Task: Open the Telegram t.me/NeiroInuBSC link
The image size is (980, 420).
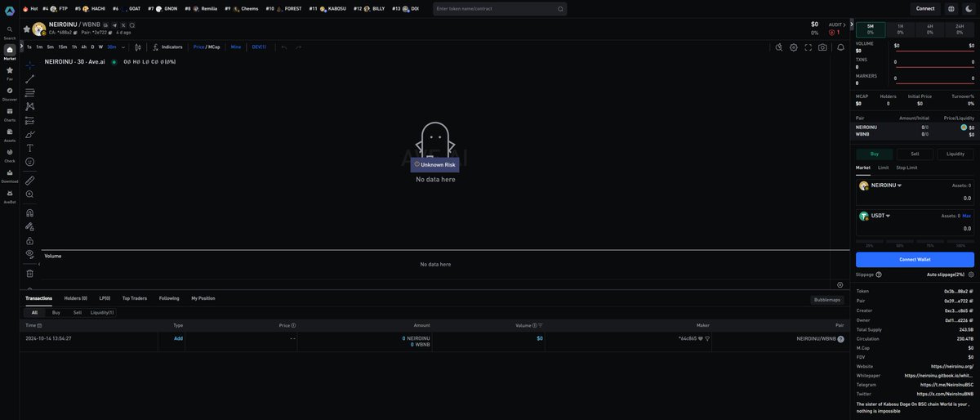Action: point(947,384)
